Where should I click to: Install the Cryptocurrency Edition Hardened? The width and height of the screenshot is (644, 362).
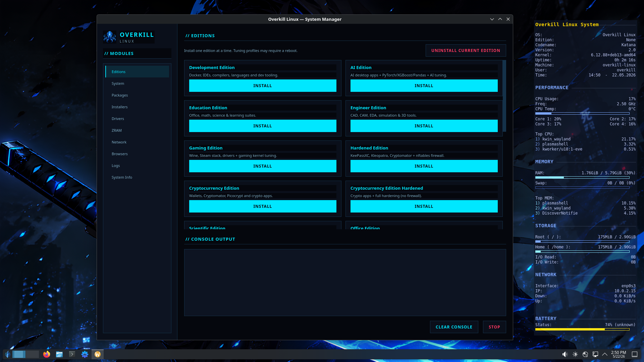pyautogui.click(x=424, y=206)
